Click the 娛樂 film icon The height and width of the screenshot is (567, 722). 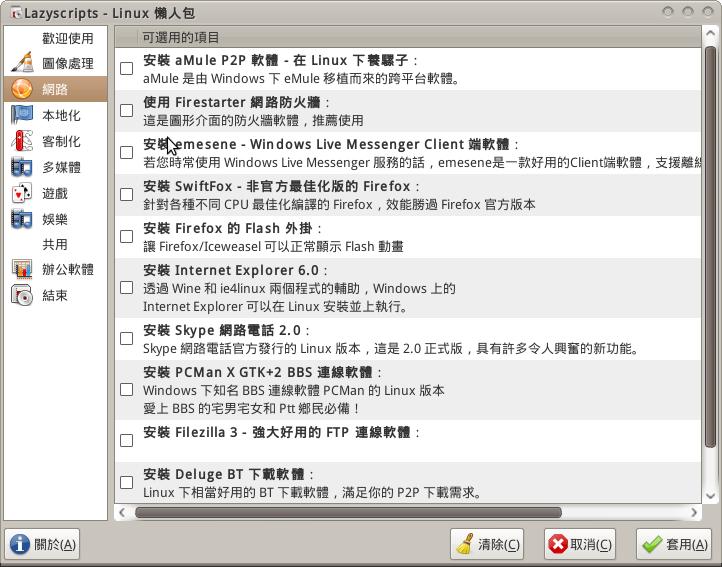point(22,219)
